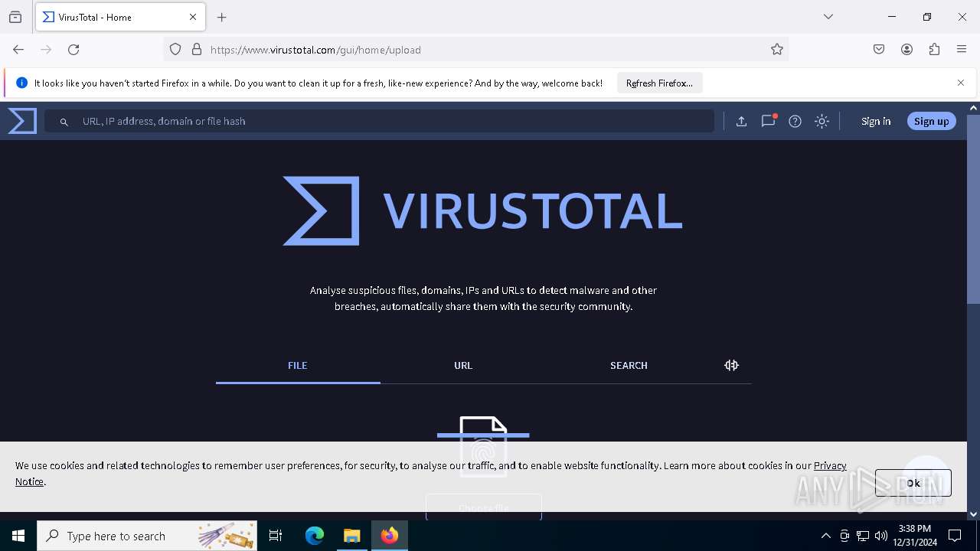Image resolution: width=980 pixels, height=551 pixels.
Task: Open the tracking protection shield icon
Action: click(x=175, y=50)
